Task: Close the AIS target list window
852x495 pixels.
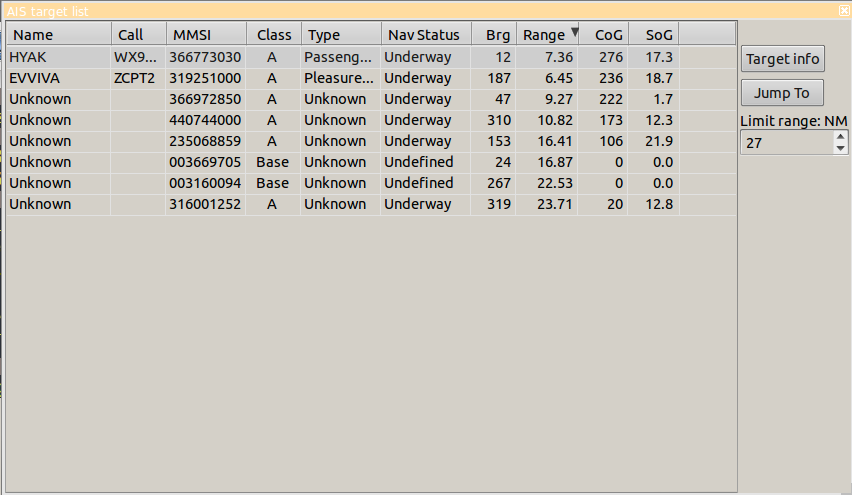Action: point(845,10)
